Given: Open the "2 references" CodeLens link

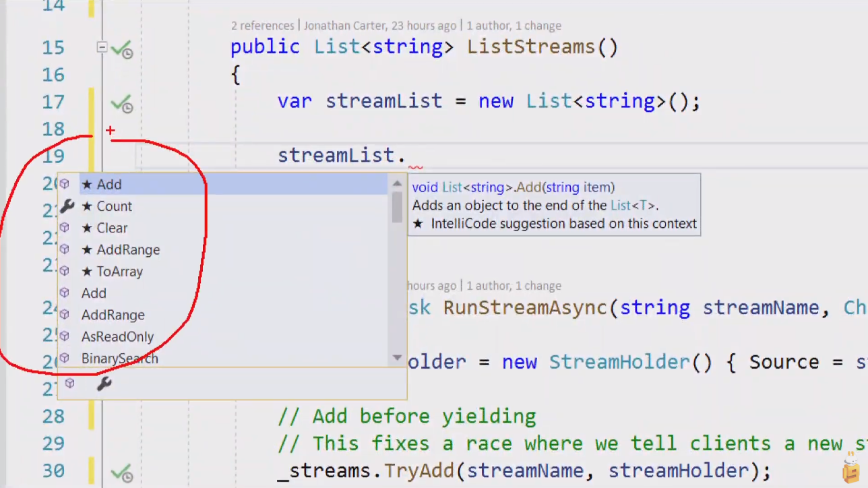Looking at the screenshot, I should (x=262, y=26).
